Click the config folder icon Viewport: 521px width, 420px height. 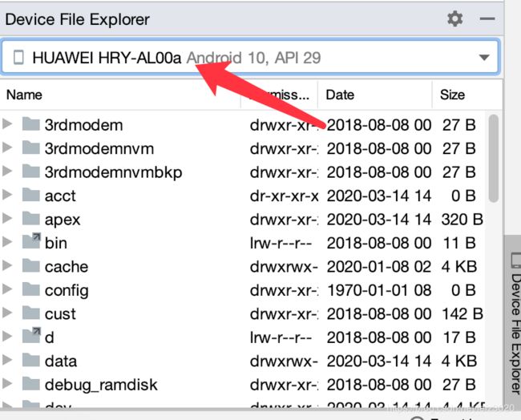(x=31, y=289)
